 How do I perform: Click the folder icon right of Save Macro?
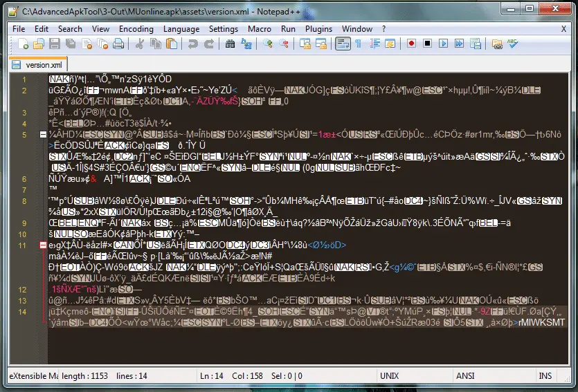[x=497, y=44]
